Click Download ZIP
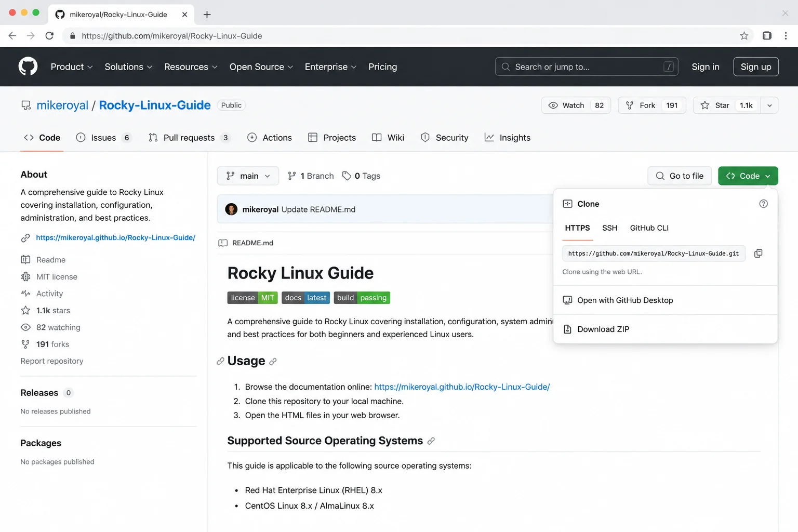Image resolution: width=798 pixels, height=532 pixels. 666,329
